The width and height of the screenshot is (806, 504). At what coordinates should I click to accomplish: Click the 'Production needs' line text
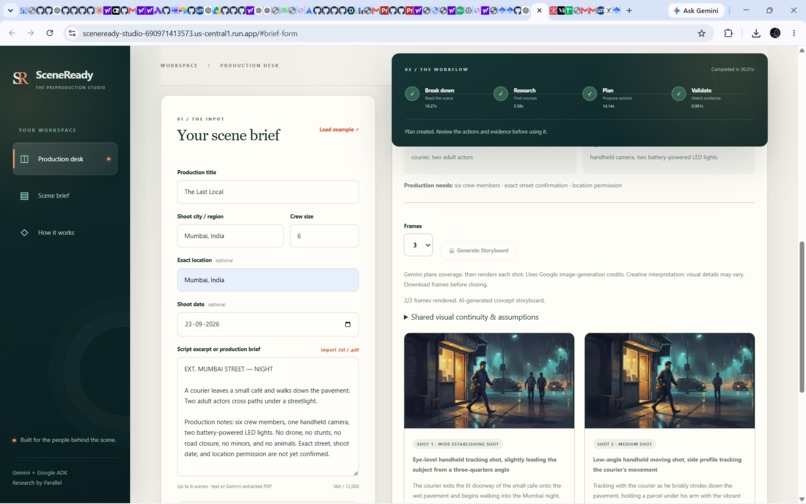(512, 185)
